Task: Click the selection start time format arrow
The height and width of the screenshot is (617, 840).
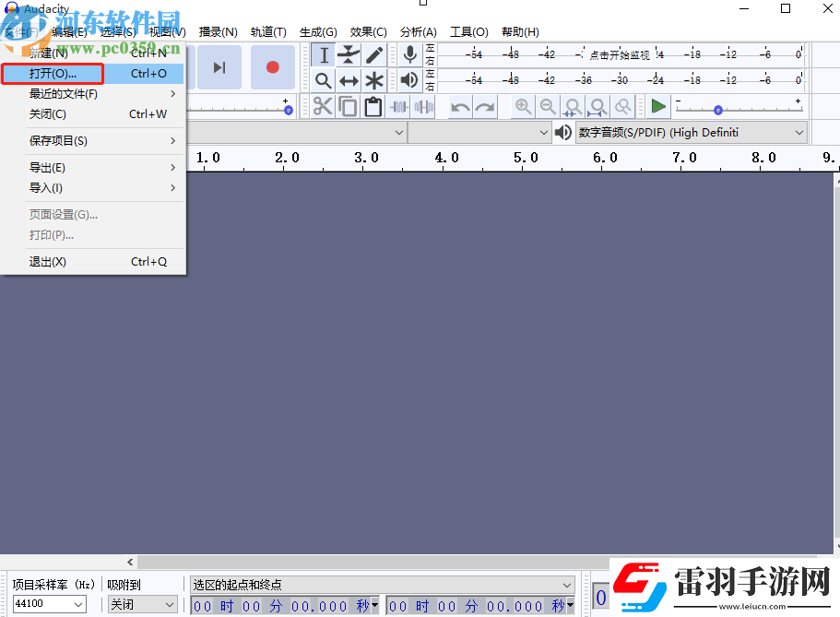Action: (375, 606)
